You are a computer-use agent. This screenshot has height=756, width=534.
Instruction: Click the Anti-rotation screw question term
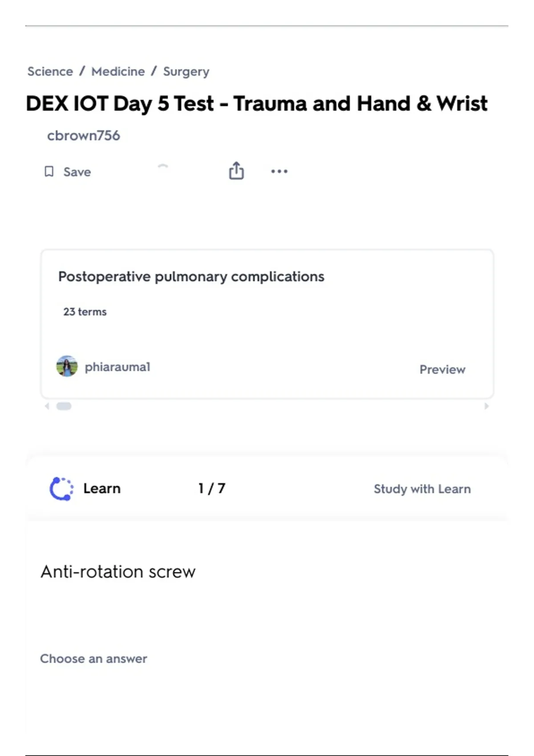click(118, 572)
